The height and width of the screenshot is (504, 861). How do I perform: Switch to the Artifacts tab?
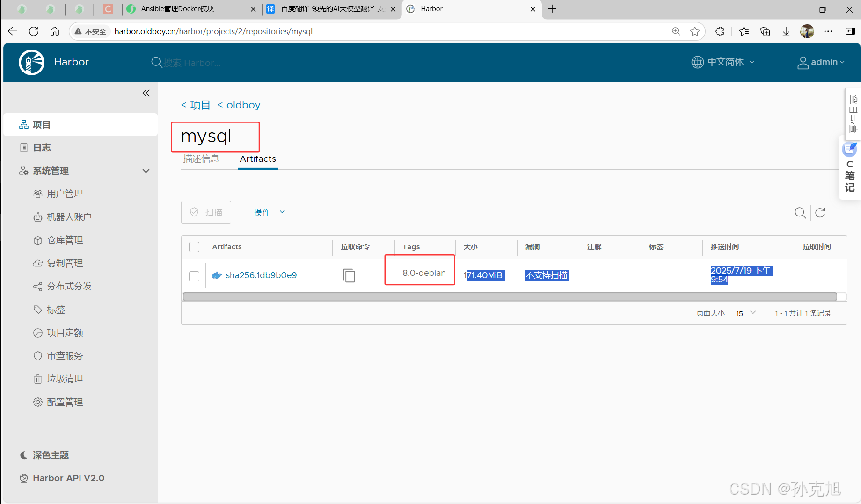[258, 159]
